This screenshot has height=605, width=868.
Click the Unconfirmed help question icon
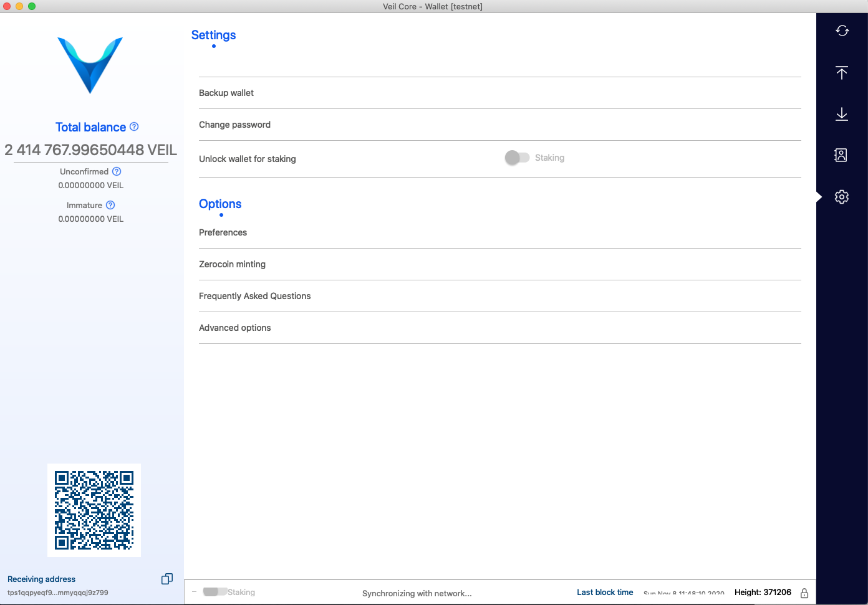click(117, 171)
